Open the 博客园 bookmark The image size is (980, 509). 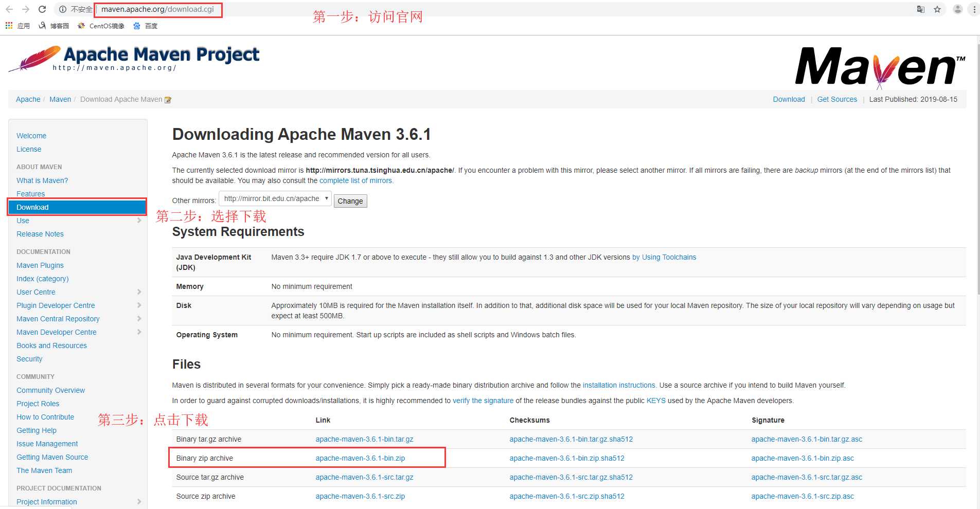coord(54,26)
